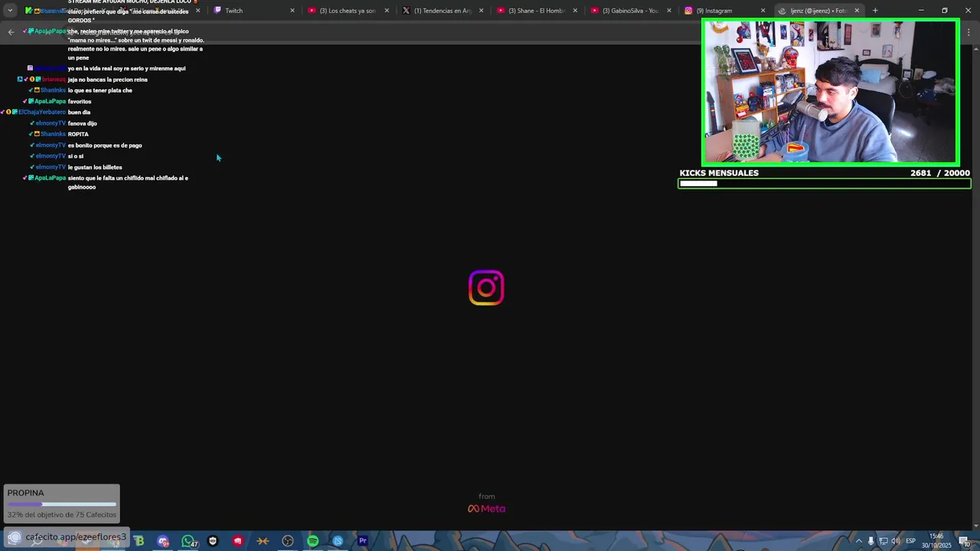Click the Propina goal progress bar
The image size is (980, 551).
[x=62, y=504]
